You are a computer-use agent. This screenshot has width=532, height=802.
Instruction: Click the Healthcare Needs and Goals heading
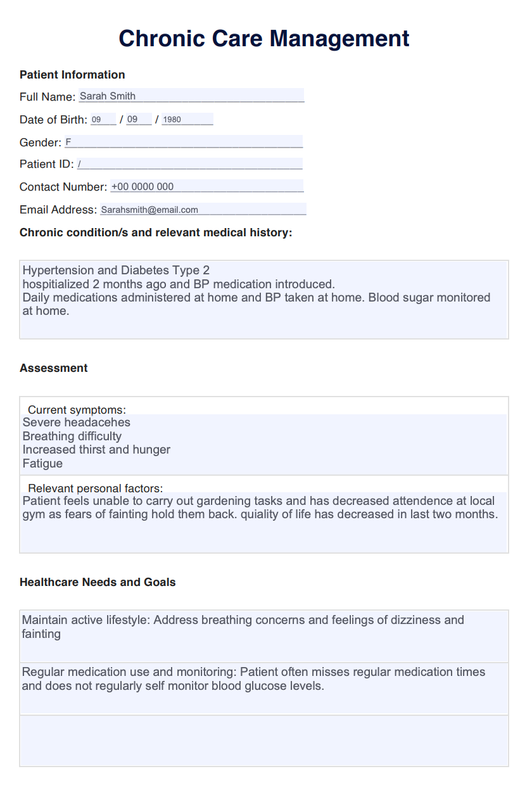tap(98, 582)
